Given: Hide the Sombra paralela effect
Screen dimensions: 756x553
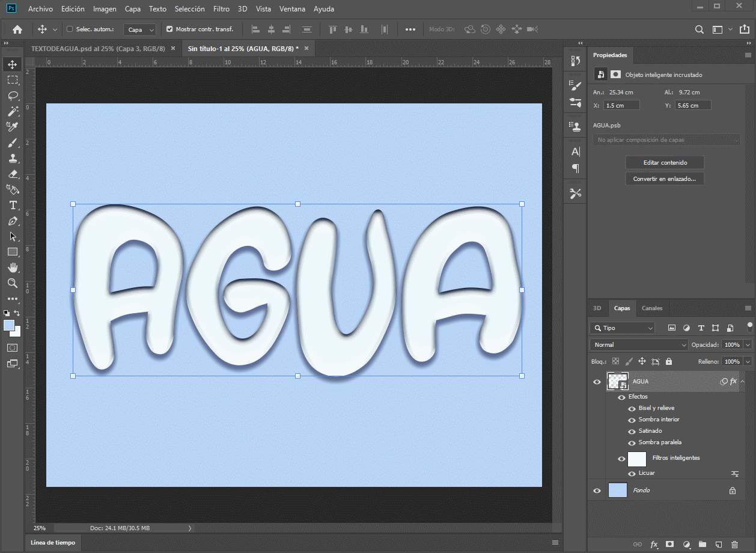Looking at the screenshot, I should 632,443.
